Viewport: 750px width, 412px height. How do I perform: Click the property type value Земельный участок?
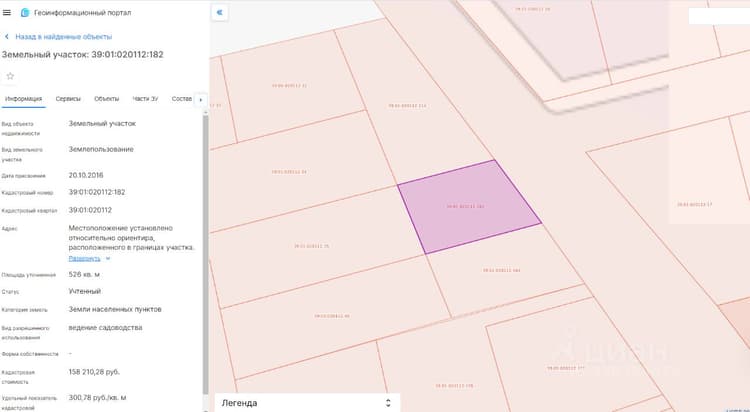[102, 123]
